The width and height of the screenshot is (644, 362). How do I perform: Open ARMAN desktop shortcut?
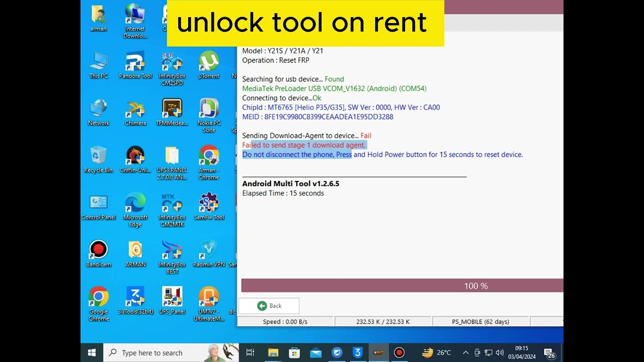[x=135, y=254]
